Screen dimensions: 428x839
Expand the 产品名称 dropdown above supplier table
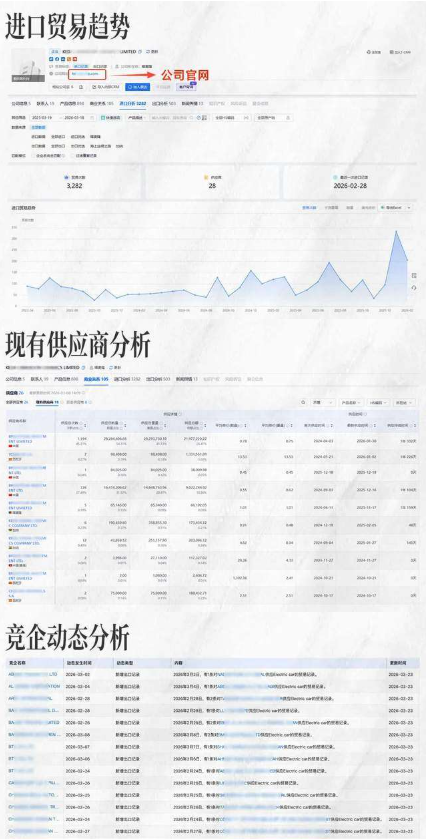click(x=353, y=402)
